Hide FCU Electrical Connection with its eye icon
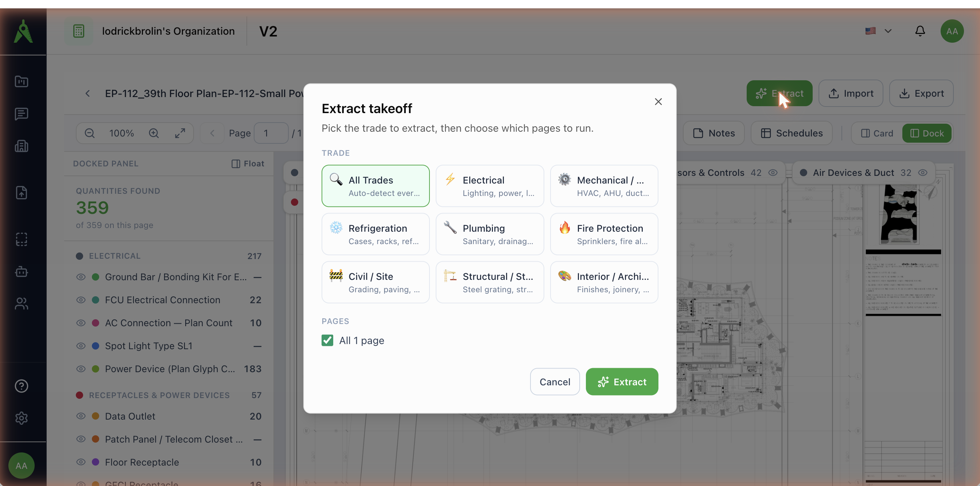Image resolution: width=980 pixels, height=486 pixels. (x=81, y=300)
